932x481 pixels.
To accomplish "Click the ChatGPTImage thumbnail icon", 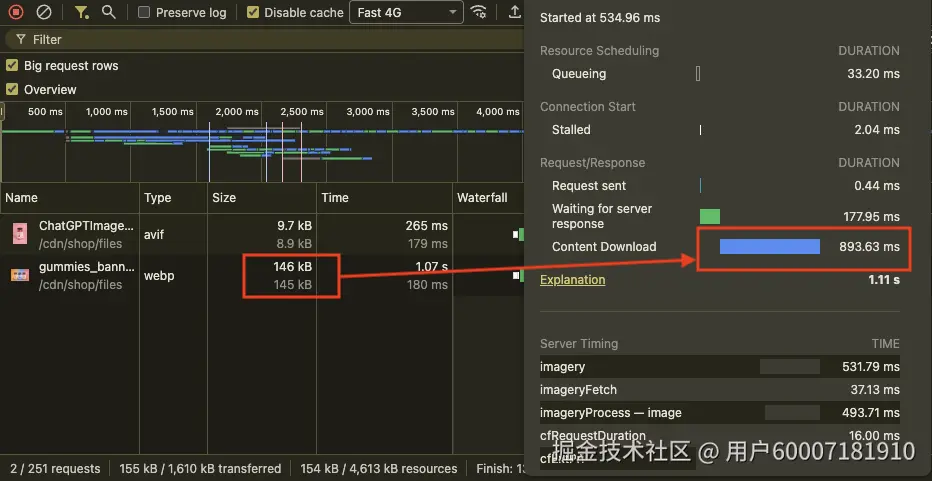I will point(20,234).
